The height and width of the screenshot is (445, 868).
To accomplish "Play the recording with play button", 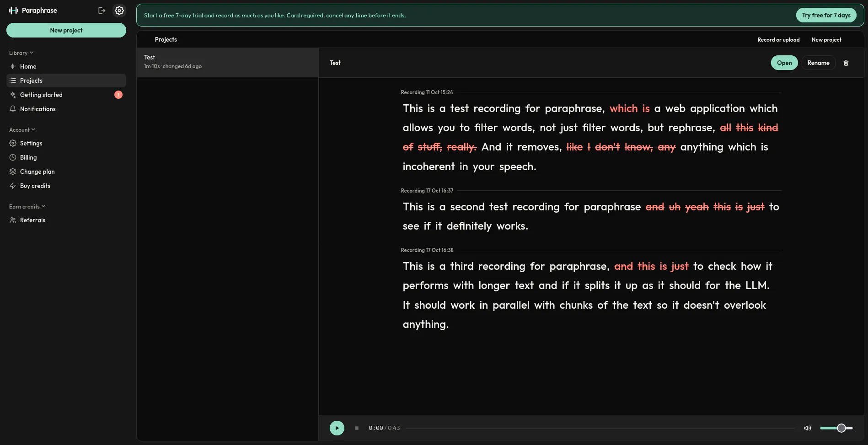I will click(x=337, y=428).
